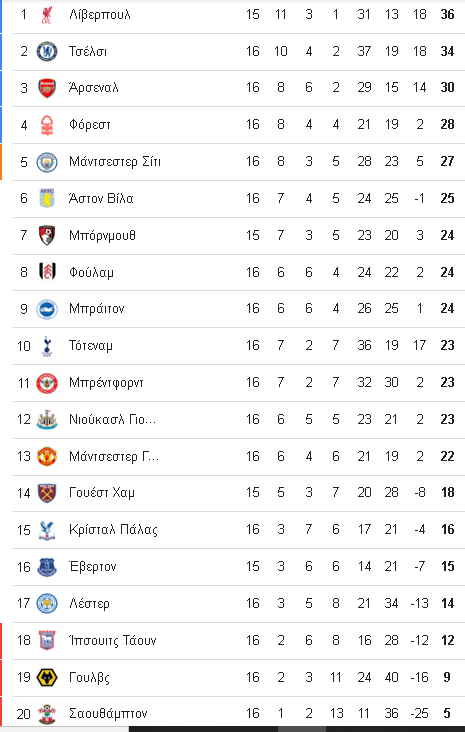
Task: Open the Μπράιτον team link
Action: point(97,309)
